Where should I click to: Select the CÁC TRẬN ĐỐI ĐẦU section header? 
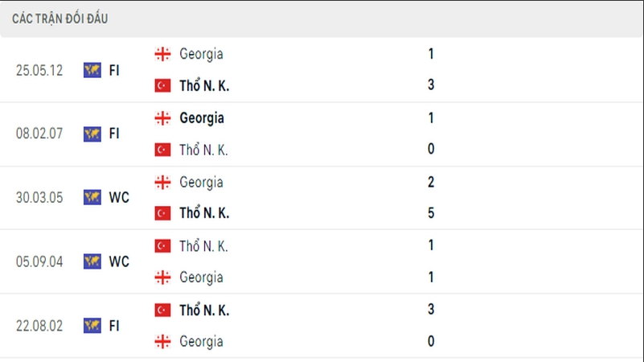[x=60, y=19]
